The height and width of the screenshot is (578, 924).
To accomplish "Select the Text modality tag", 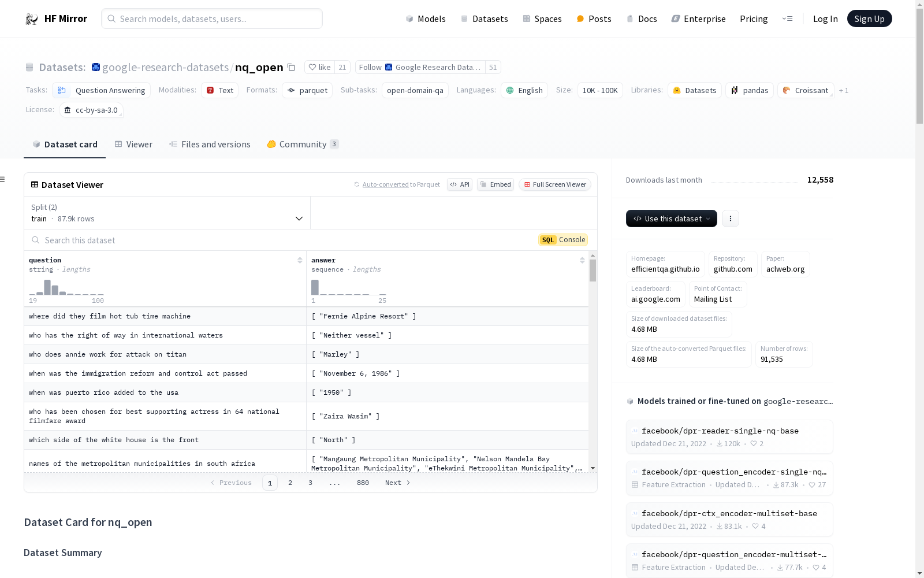I will pyautogui.click(x=220, y=90).
